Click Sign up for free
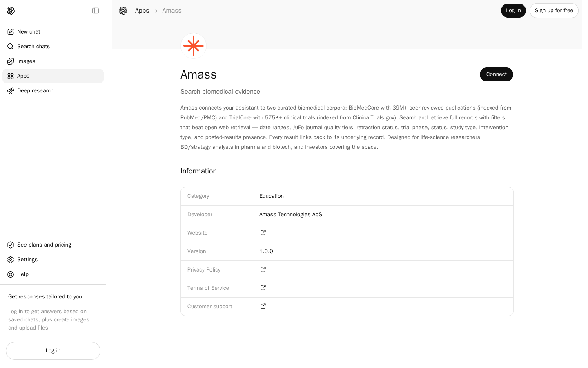 (x=554, y=11)
